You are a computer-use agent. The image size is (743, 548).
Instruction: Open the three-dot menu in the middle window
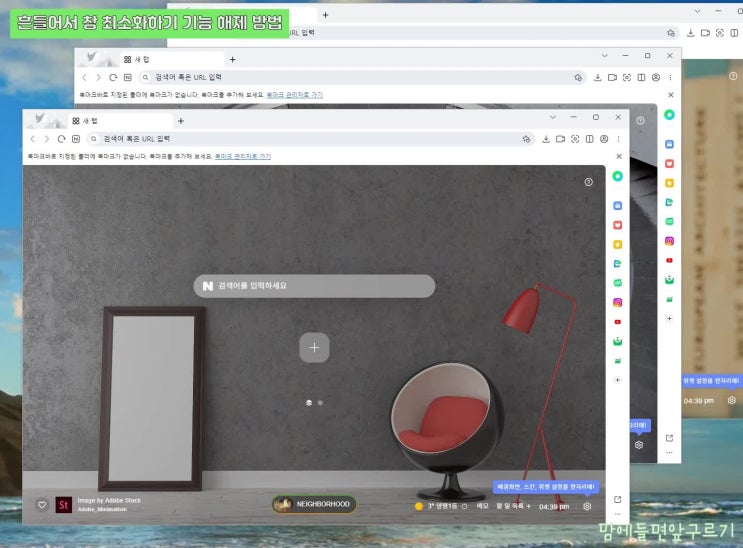click(x=670, y=77)
